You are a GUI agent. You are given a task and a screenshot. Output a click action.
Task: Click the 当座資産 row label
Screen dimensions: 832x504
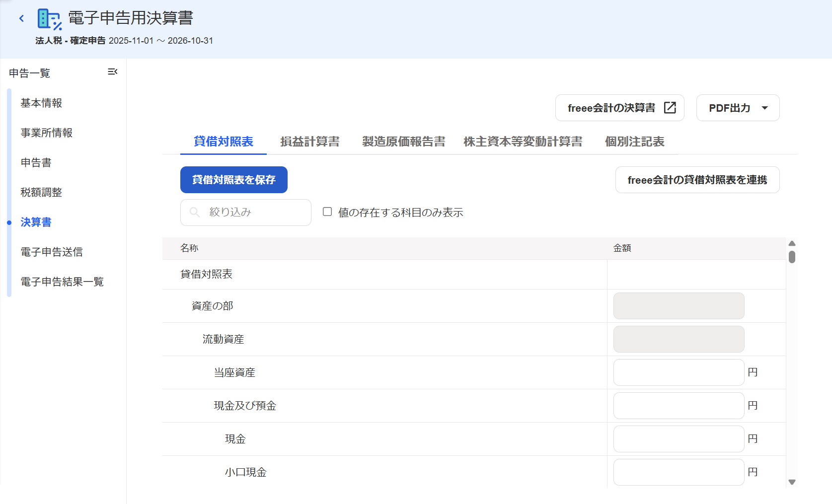(x=234, y=372)
